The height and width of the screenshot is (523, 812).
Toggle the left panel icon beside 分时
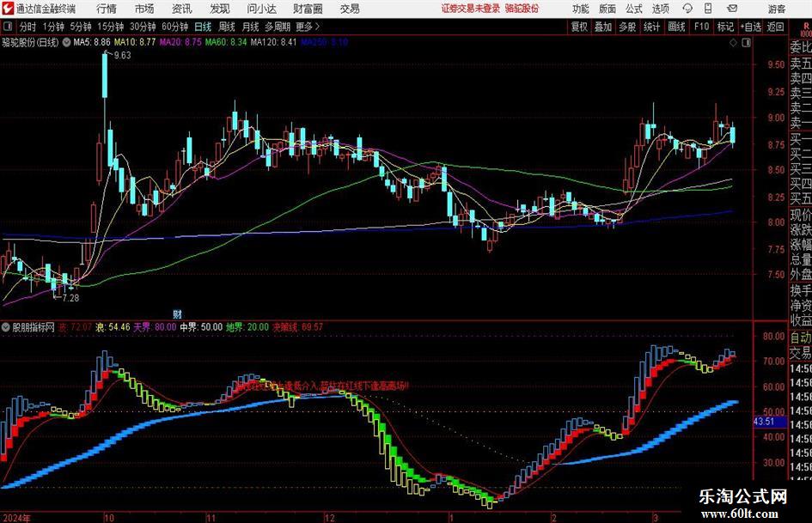(8, 27)
